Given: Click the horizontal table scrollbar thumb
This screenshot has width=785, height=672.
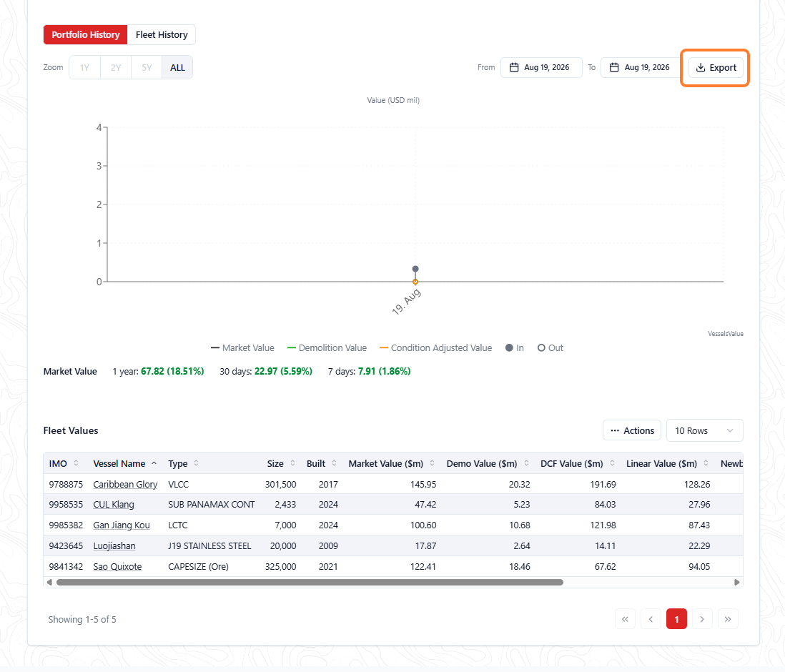Looking at the screenshot, I should 310,583.
